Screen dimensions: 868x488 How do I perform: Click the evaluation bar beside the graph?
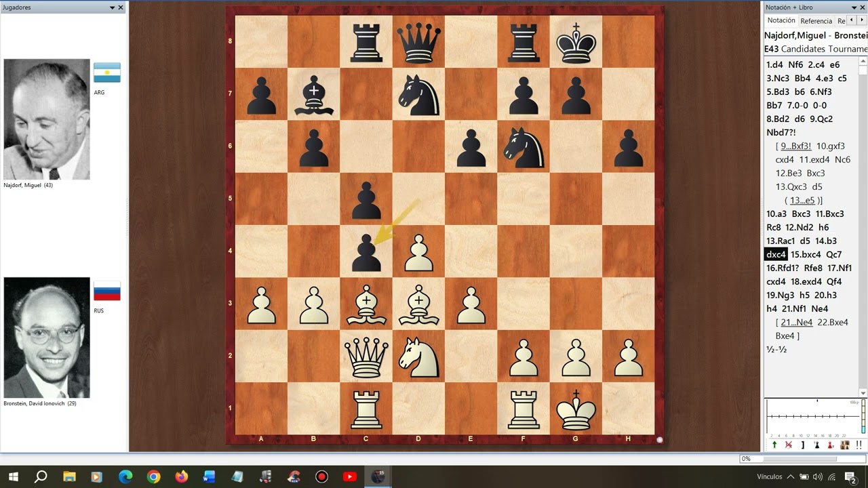[863, 417]
